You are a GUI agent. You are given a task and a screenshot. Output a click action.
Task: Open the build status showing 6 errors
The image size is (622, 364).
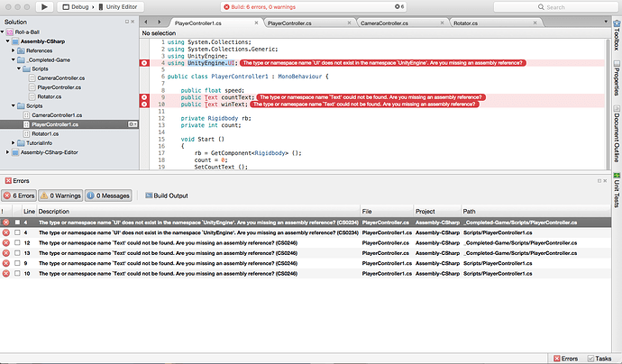(260, 6)
